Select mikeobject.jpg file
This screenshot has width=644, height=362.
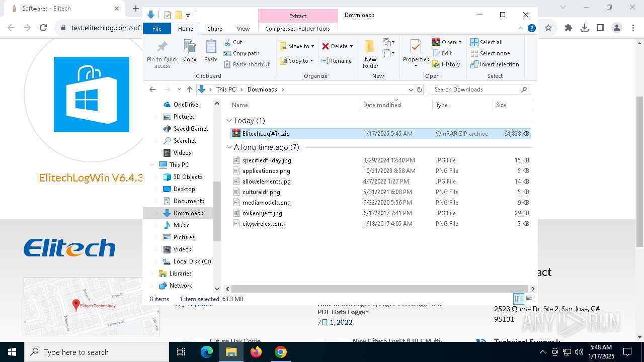click(x=380, y=213)
